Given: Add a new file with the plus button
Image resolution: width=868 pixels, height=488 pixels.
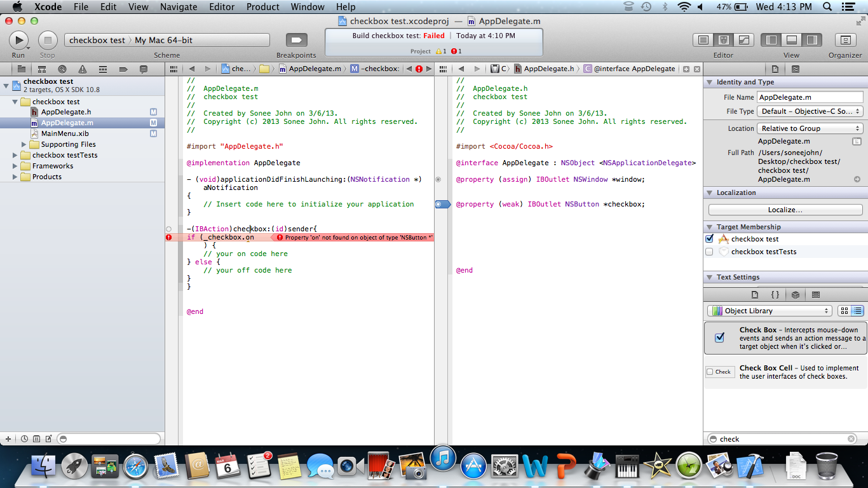Looking at the screenshot, I should (x=8, y=439).
